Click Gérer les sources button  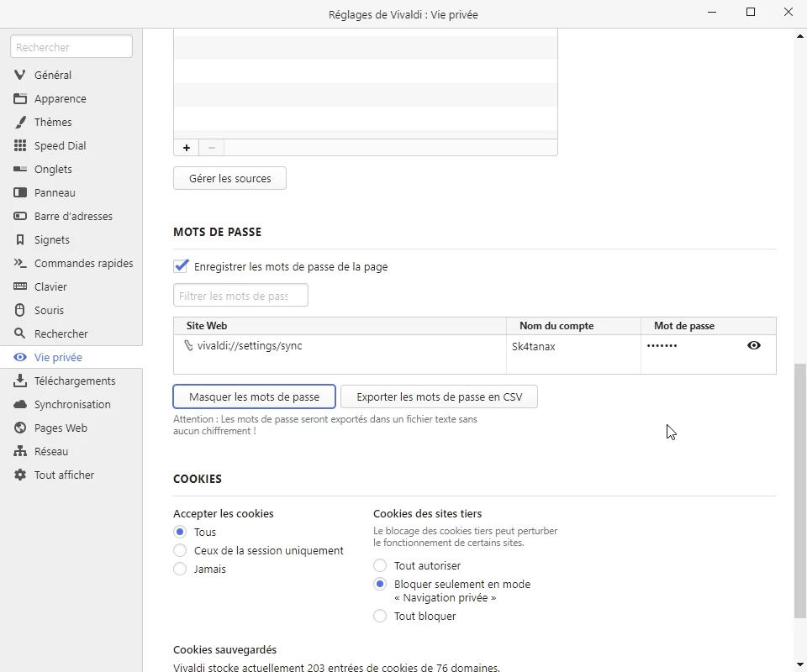tap(229, 178)
